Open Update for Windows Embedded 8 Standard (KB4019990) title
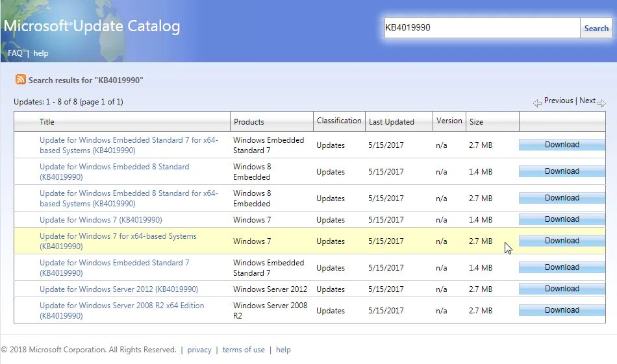Viewport: 617px width, 364px height. 114,172
